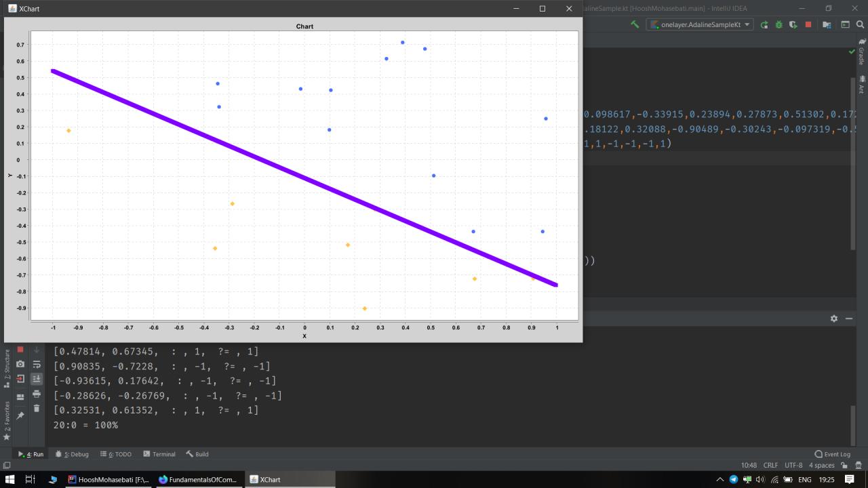The height and width of the screenshot is (488, 868).
Task: Click the Search Everywhere magnifier icon
Action: point(861,24)
